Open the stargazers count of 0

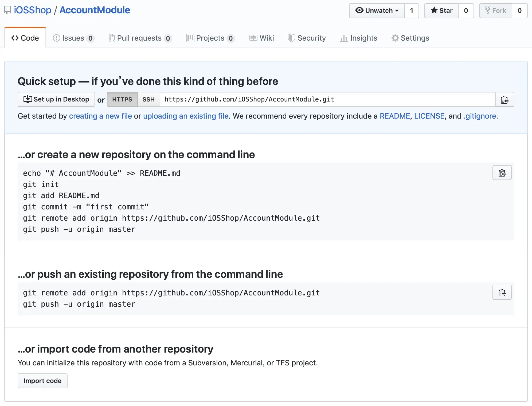pos(466,11)
